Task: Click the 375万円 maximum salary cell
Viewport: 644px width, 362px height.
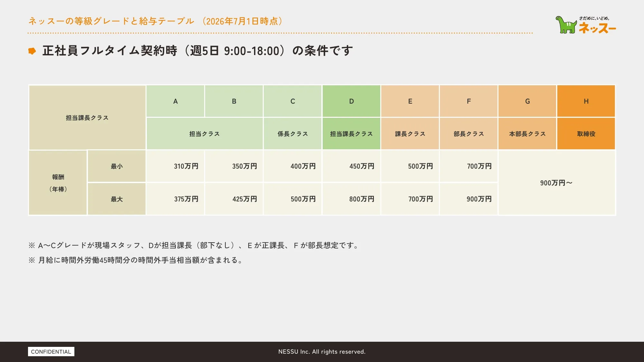Action: (x=175, y=199)
